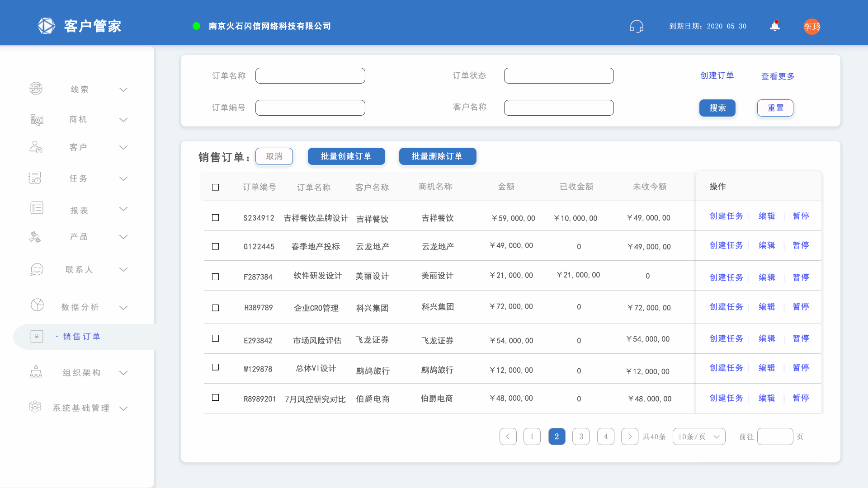Image resolution: width=868 pixels, height=488 pixels.
Task: Click the 客户 person icon
Action: pyautogui.click(x=36, y=147)
